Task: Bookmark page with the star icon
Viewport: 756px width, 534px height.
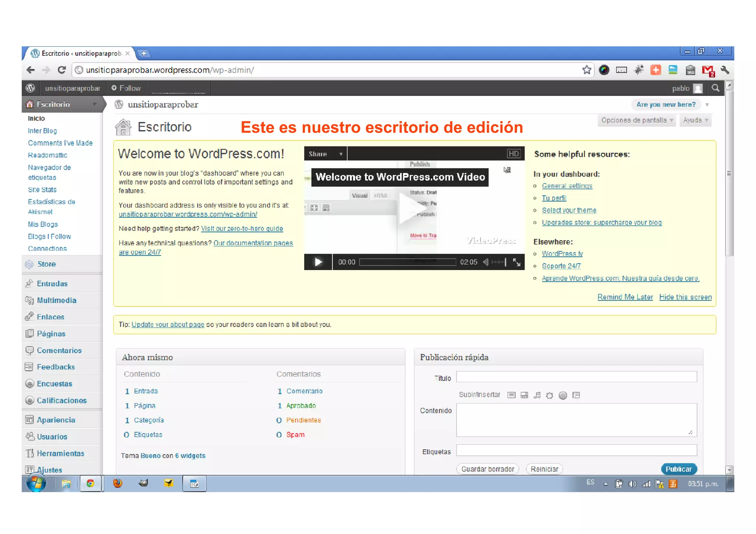Action: (x=586, y=70)
